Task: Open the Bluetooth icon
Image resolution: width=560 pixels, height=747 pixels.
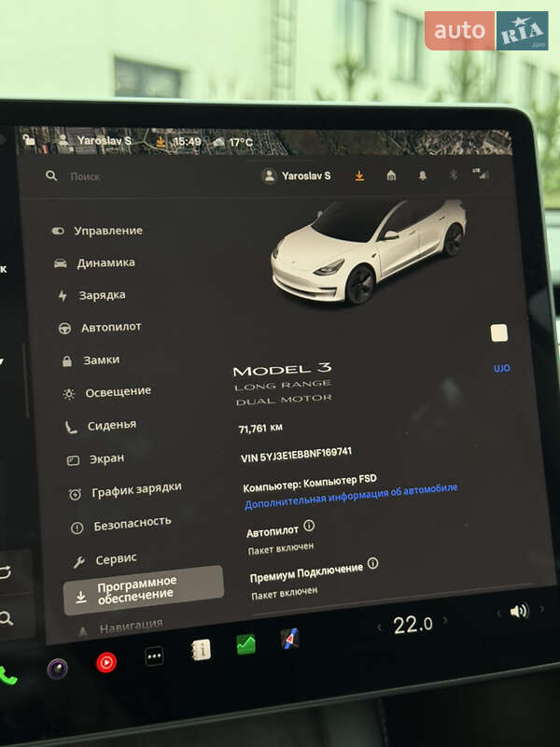Action: (454, 175)
